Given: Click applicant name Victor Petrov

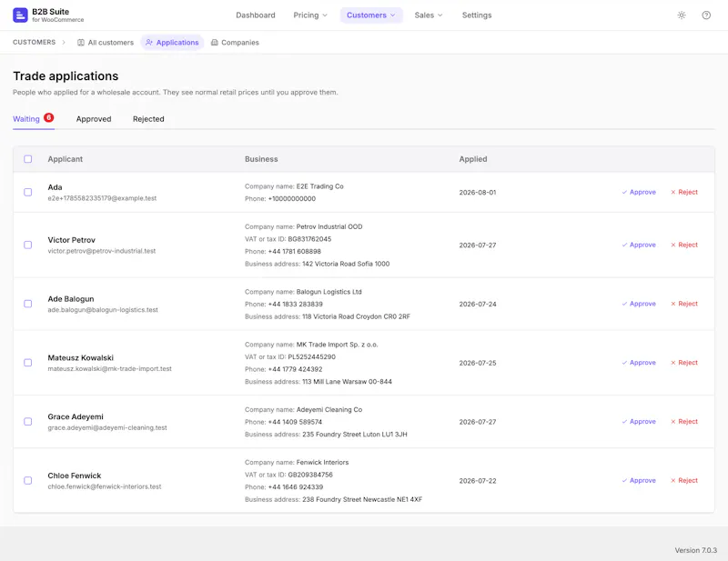Looking at the screenshot, I should click(71, 240).
